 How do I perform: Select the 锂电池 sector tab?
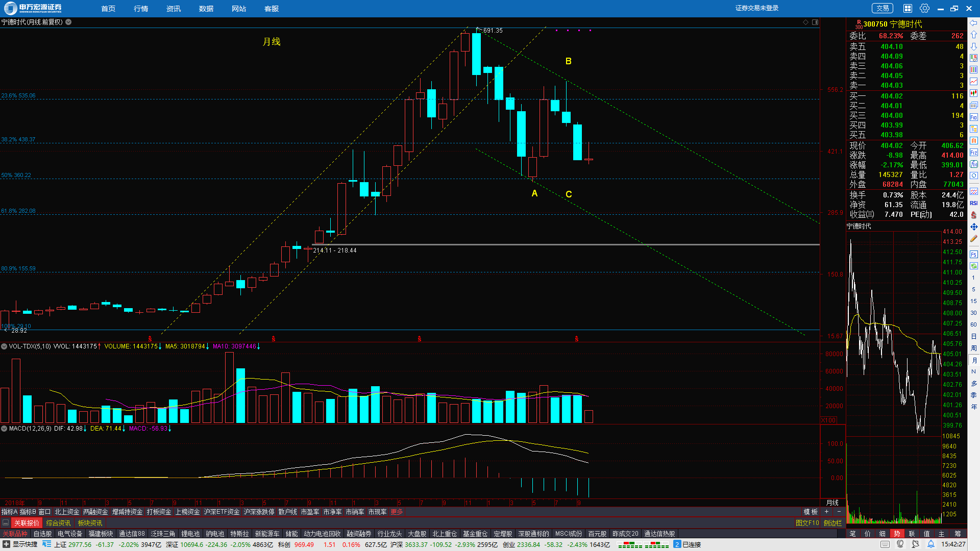click(190, 534)
